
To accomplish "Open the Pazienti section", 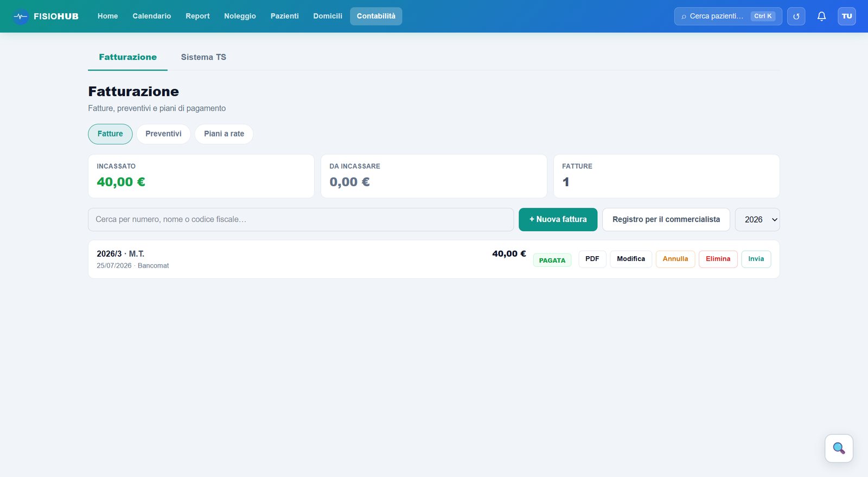I will (285, 16).
